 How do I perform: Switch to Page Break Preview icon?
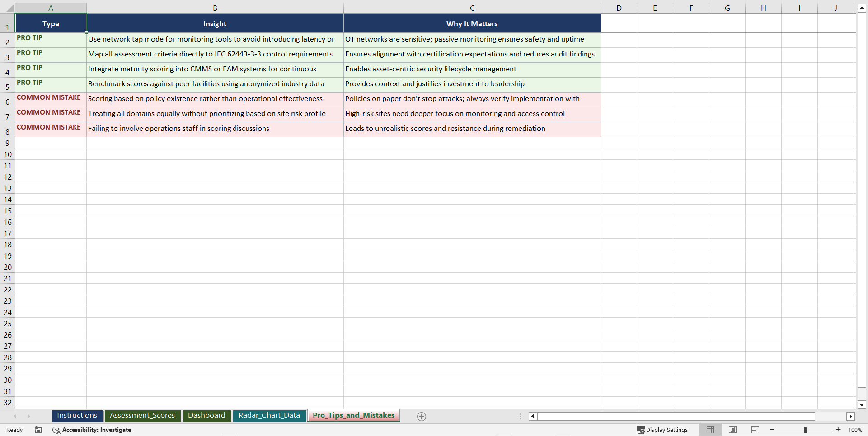pyautogui.click(x=755, y=430)
